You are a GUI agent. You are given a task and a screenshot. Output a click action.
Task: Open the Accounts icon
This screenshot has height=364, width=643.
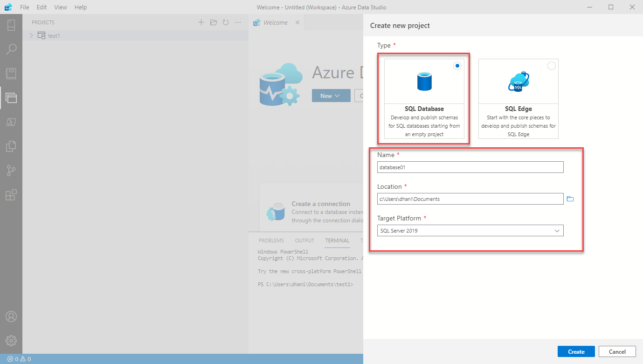tap(11, 316)
